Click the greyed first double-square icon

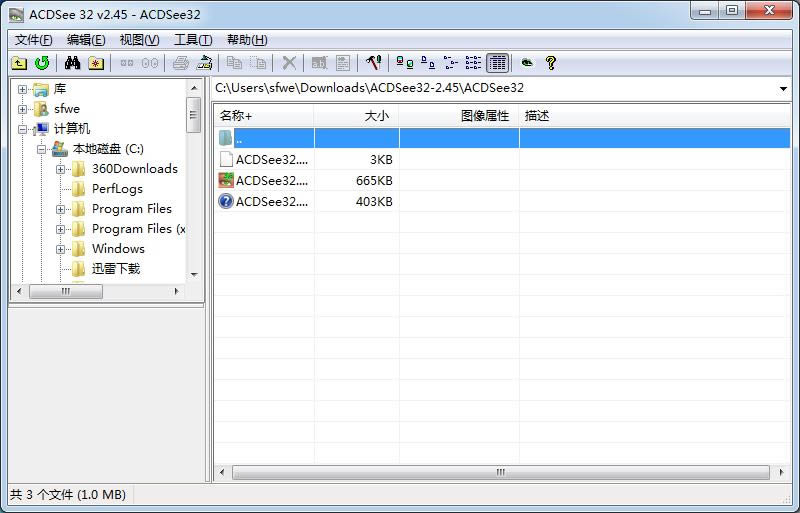point(127,63)
